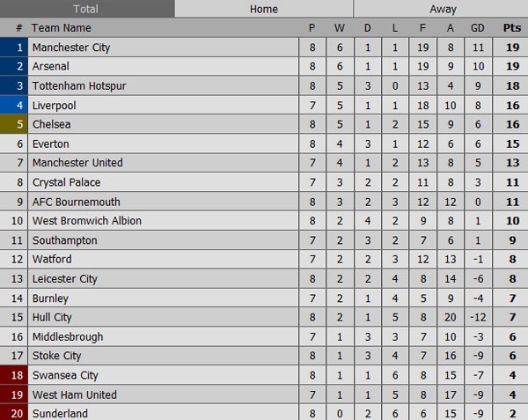Select the West Bromwich Albion row
Viewport: 528px width, 420px height.
86,221
